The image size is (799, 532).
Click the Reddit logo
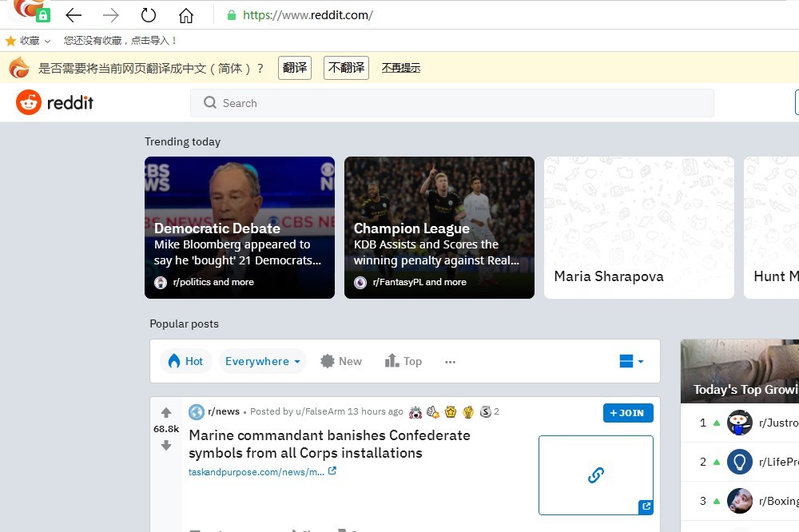click(55, 103)
